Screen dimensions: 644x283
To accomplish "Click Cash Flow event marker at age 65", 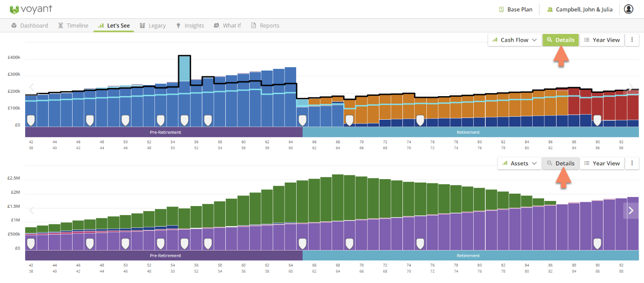I will (x=303, y=120).
